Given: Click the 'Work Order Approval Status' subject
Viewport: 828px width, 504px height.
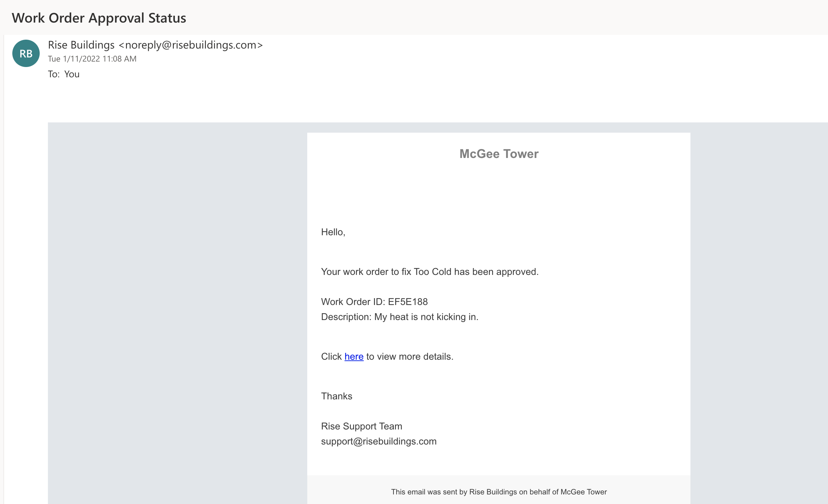Looking at the screenshot, I should tap(99, 18).
